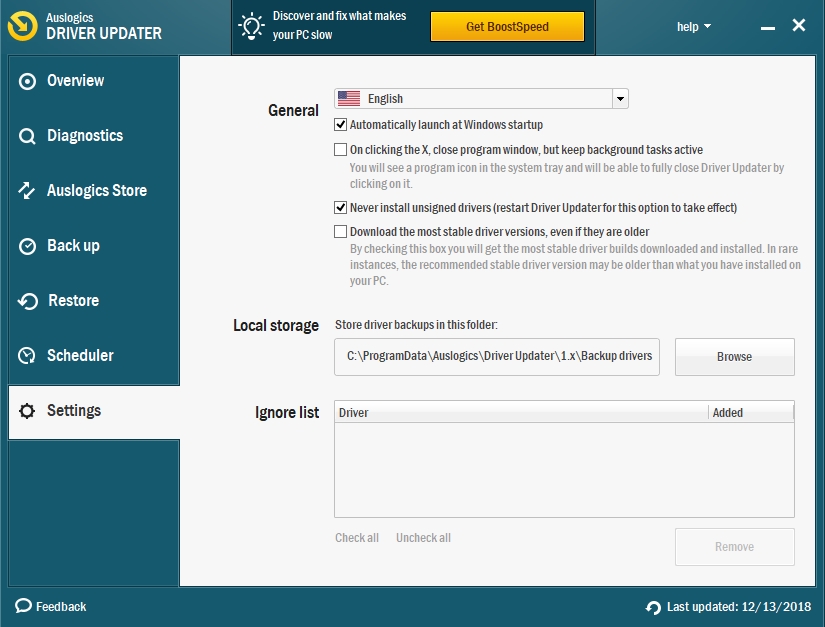Enable keep background tasks active checkbox
Screen dimensions: 825x627
click(341, 150)
